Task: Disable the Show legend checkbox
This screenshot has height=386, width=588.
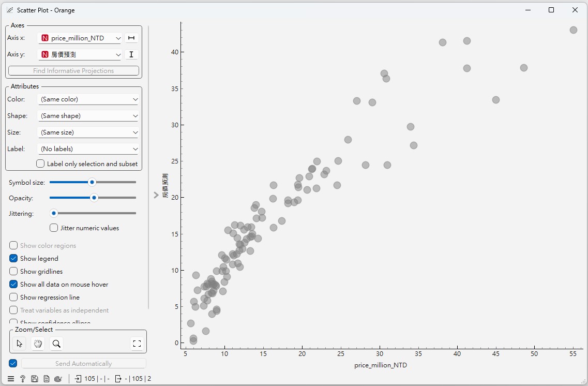Action: pos(13,259)
